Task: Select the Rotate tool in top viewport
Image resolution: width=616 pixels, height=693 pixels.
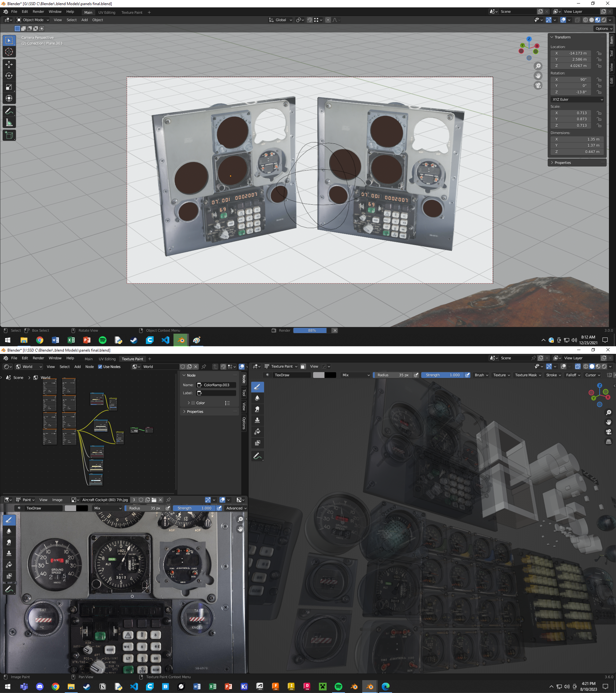Action: [x=9, y=76]
